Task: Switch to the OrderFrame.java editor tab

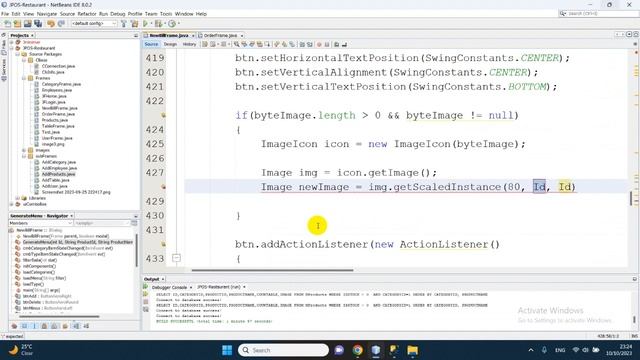Action: [x=220, y=36]
